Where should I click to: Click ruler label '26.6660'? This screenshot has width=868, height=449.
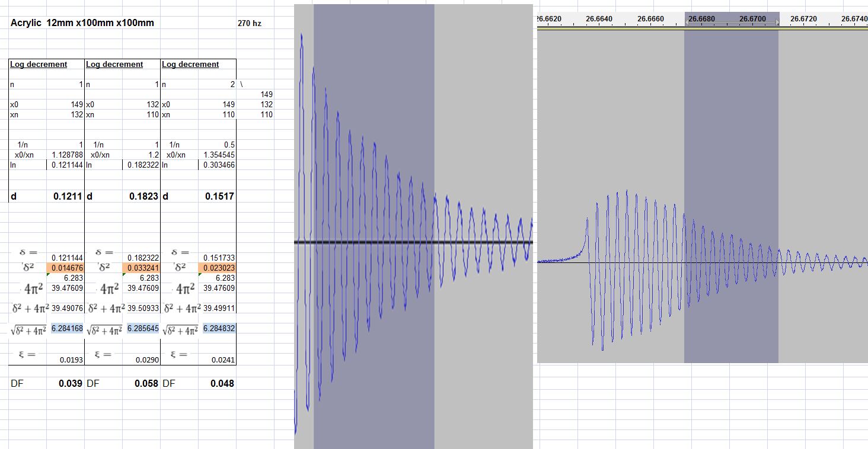coord(650,19)
